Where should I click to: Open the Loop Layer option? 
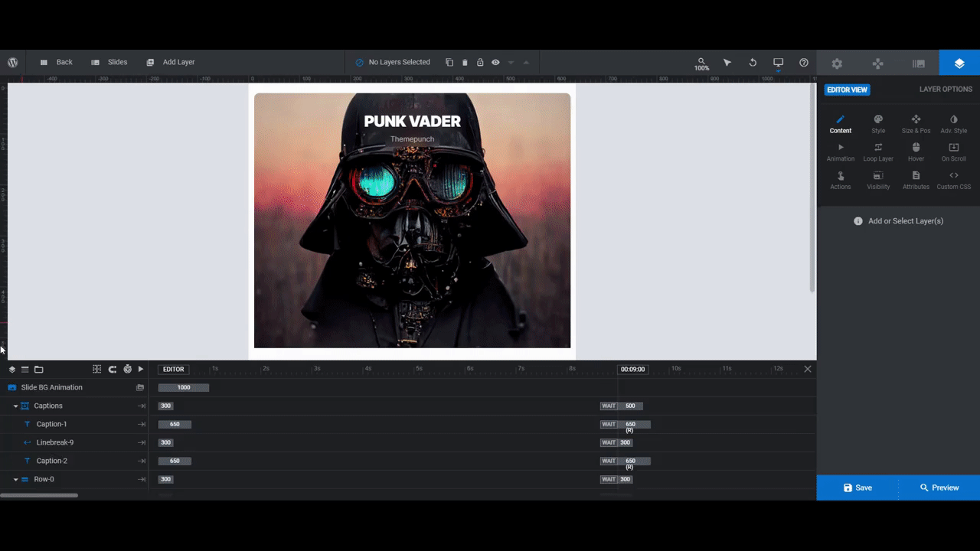[878, 152]
